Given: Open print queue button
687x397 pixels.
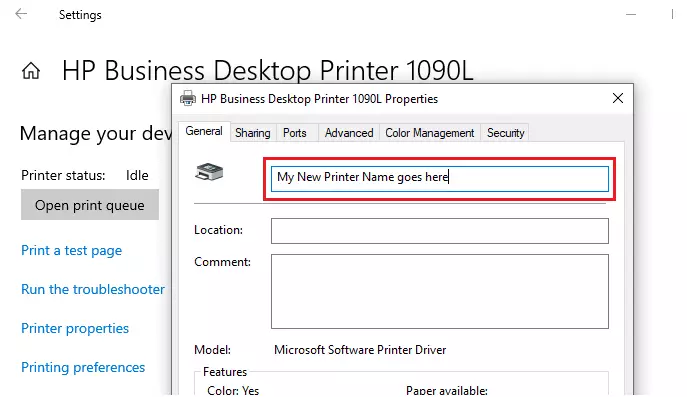Looking at the screenshot, I should coord(90,205).
